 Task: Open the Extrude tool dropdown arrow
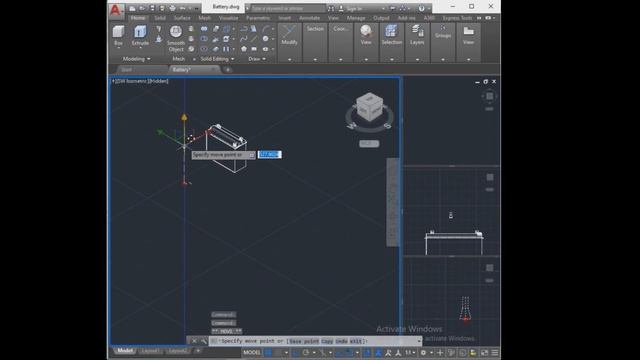pos(140,48)
